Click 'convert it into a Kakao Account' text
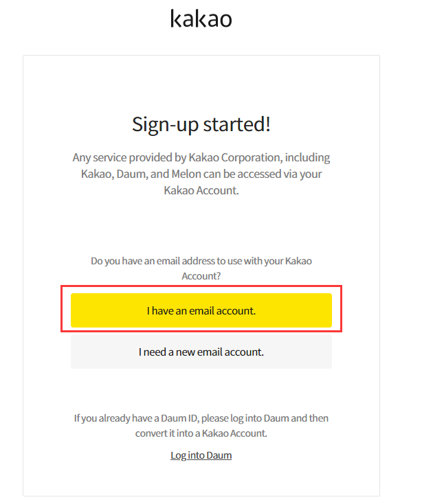This screenshot has width=433, height=504. [201, 433]
